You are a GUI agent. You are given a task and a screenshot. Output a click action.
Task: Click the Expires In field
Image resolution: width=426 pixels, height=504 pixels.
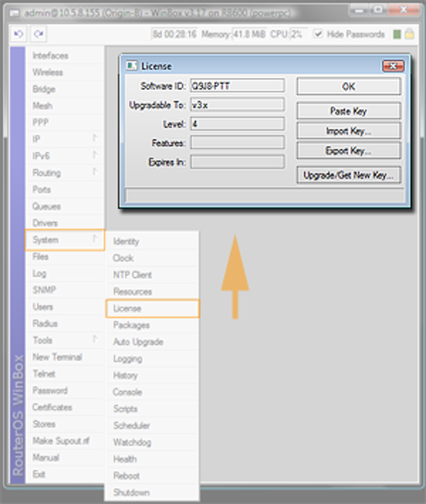(237, 161)
